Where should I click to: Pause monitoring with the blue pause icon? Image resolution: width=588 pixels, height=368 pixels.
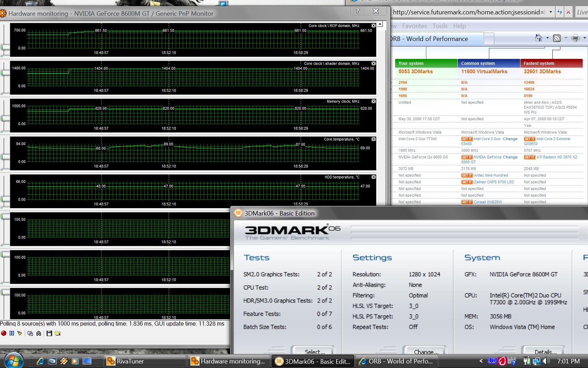pyautogui.click(x=12, y=333)
